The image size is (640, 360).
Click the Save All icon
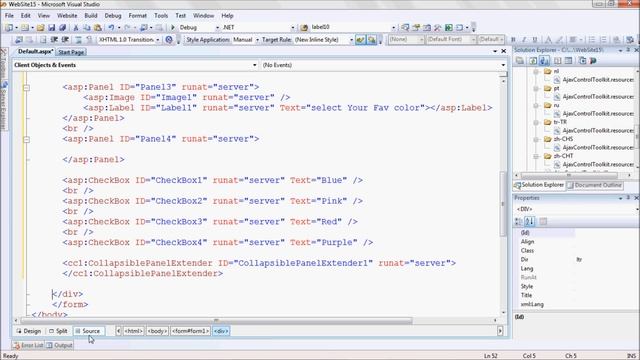62,28
